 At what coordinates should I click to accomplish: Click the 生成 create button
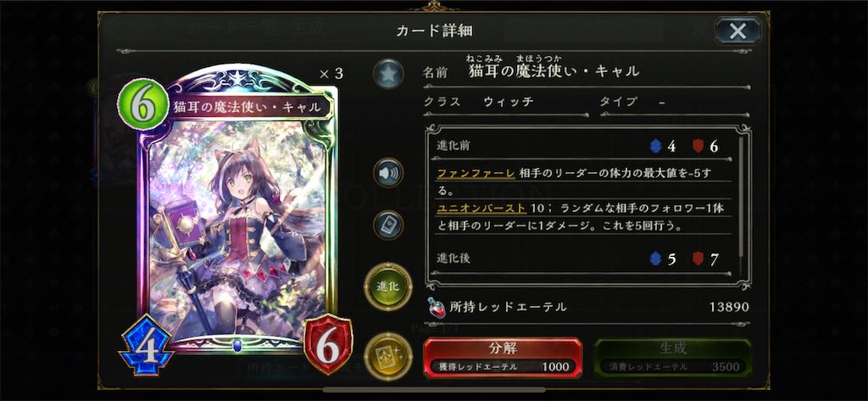(x=673, y=357)
